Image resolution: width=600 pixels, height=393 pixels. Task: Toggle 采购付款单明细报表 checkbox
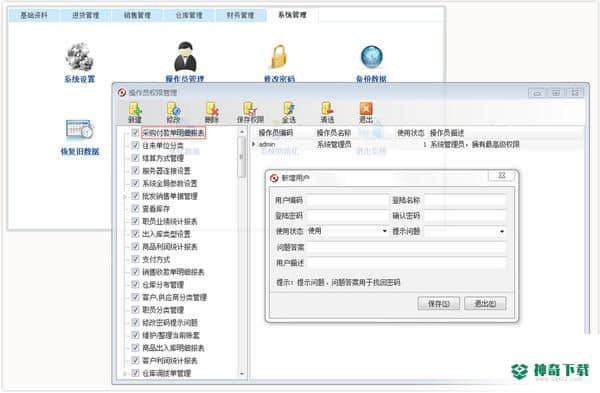(x=135, y=133)
